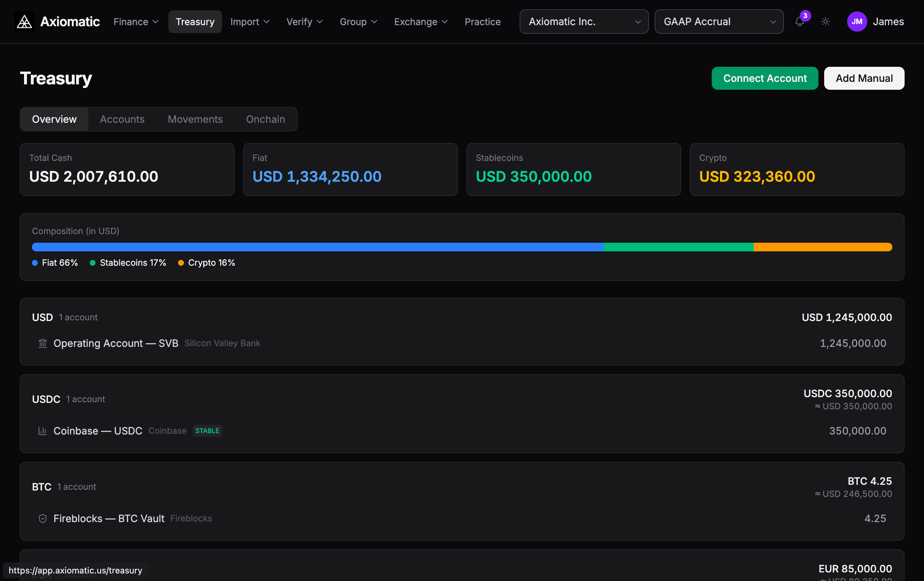Screen dimensions: 924x581
Task: Click the shield icon next to Fireblocks BTC Vault
Action: point(42,519)
